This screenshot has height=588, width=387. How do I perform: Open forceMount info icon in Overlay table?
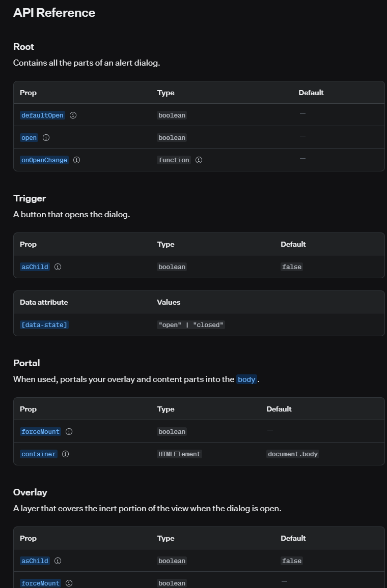click(x=69, y=583)
